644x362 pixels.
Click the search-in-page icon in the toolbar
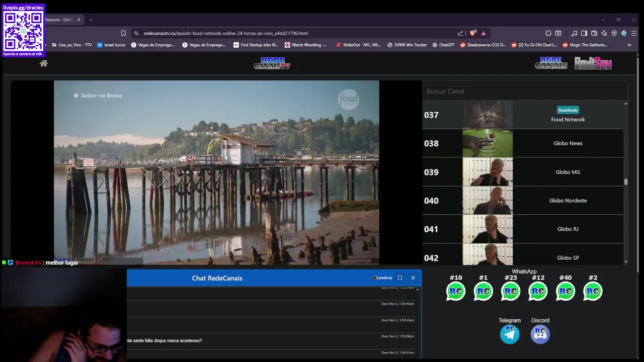[558, 33]
